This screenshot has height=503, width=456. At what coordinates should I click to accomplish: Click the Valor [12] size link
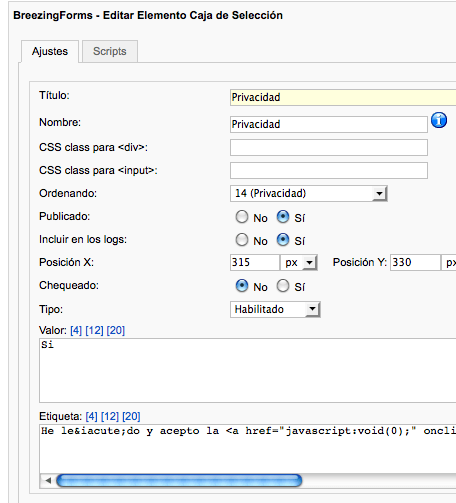pos(94,330)
